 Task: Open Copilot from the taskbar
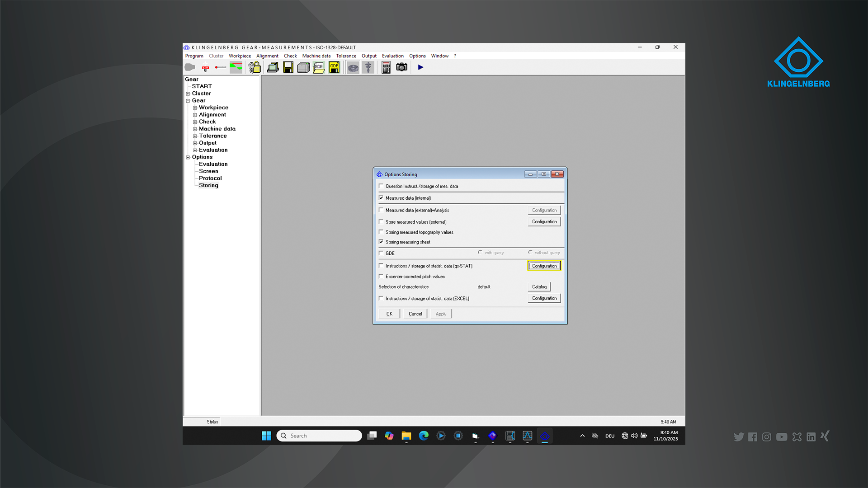pyautogui.click(x=389, y=436)
